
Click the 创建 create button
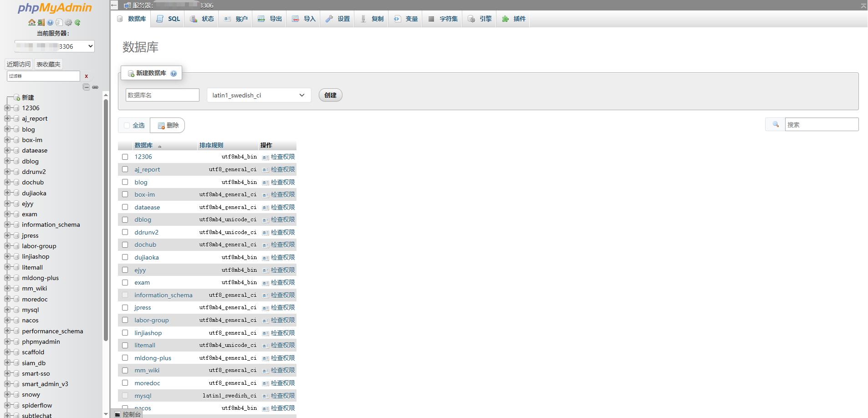(330, 95)
